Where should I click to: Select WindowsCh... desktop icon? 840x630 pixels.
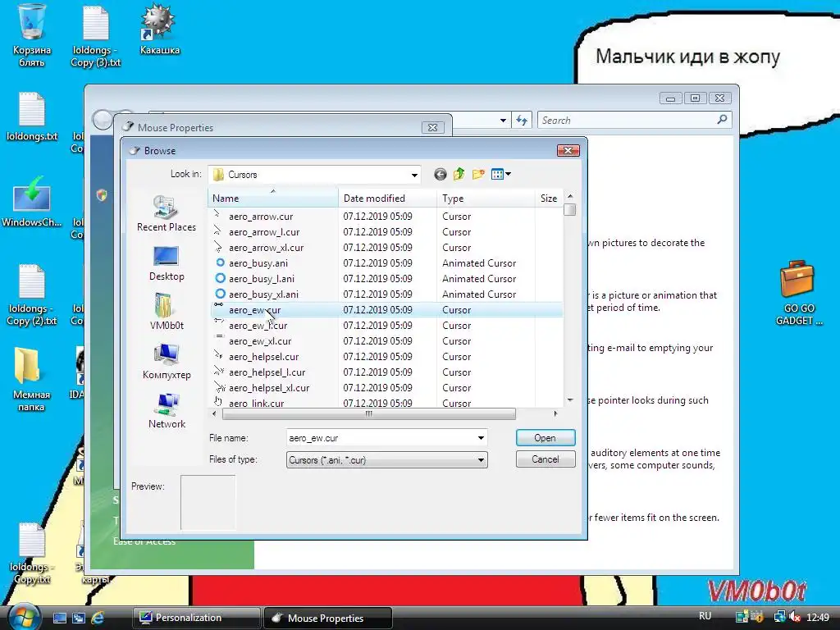point(32,202)
